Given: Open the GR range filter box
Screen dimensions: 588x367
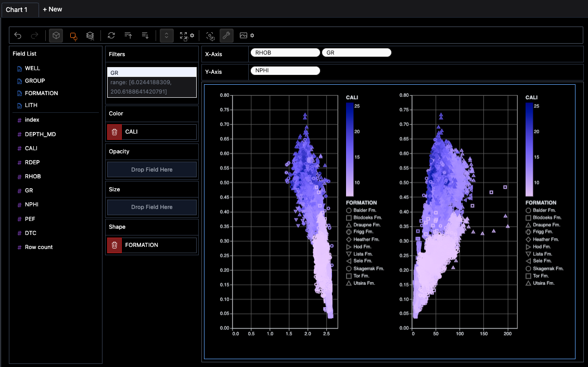Looking at the screenshot, I should click(151, 82).
